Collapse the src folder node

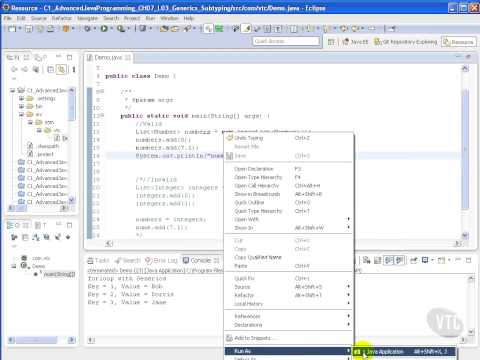tap(21, 114)
